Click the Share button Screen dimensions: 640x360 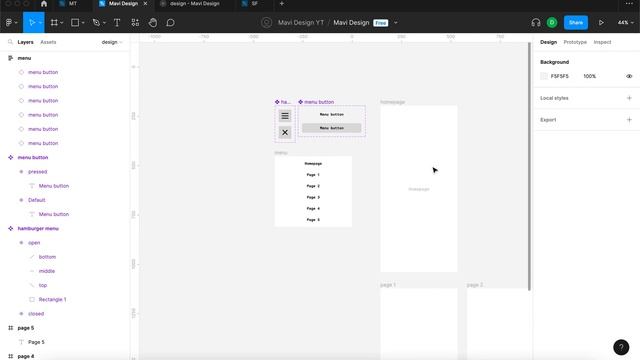[x=576, y=22]
